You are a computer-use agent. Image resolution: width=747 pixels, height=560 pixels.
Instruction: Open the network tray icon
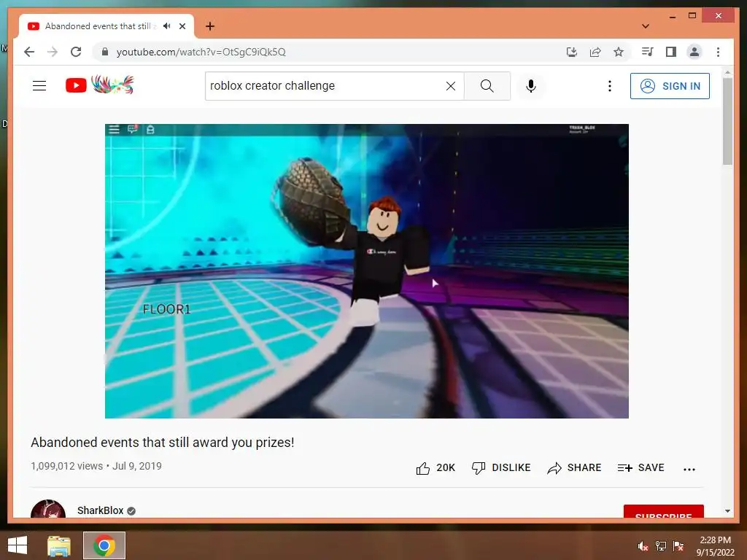(x=661, y=545)
